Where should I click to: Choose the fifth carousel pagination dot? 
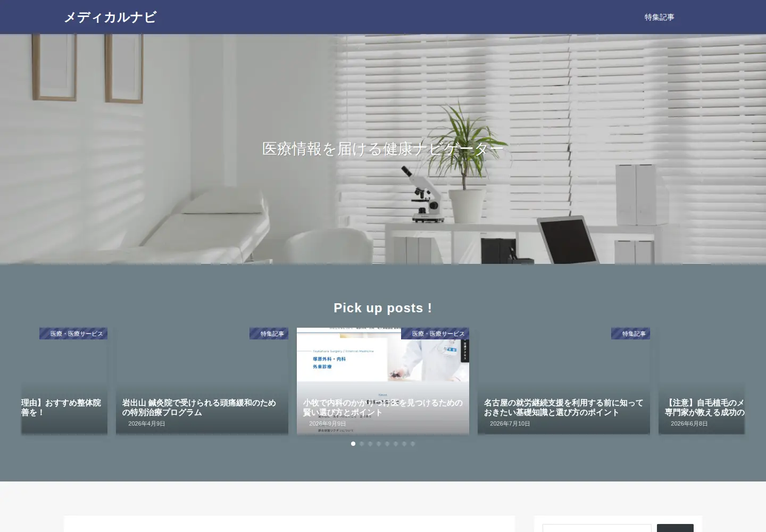[387, 444]
